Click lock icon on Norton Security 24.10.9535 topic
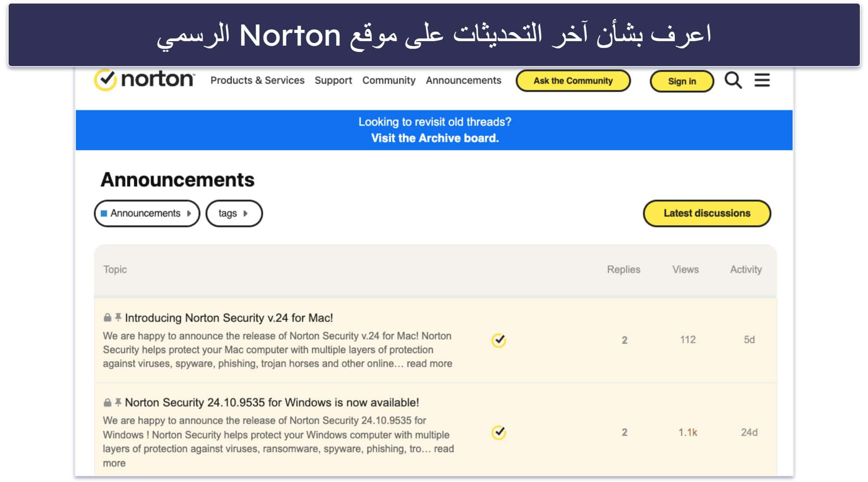Screen dimensions: 868x482 pyautogui.click(x=107, y=402)
